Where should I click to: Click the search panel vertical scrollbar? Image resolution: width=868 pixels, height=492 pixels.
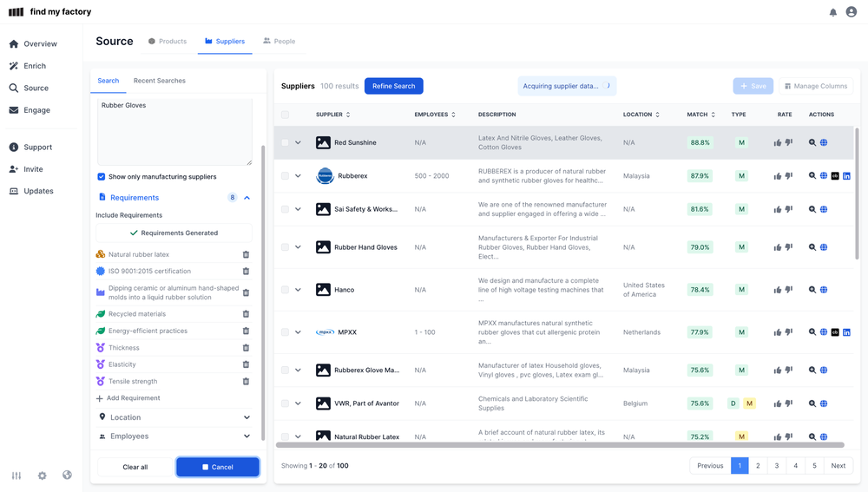263,293
